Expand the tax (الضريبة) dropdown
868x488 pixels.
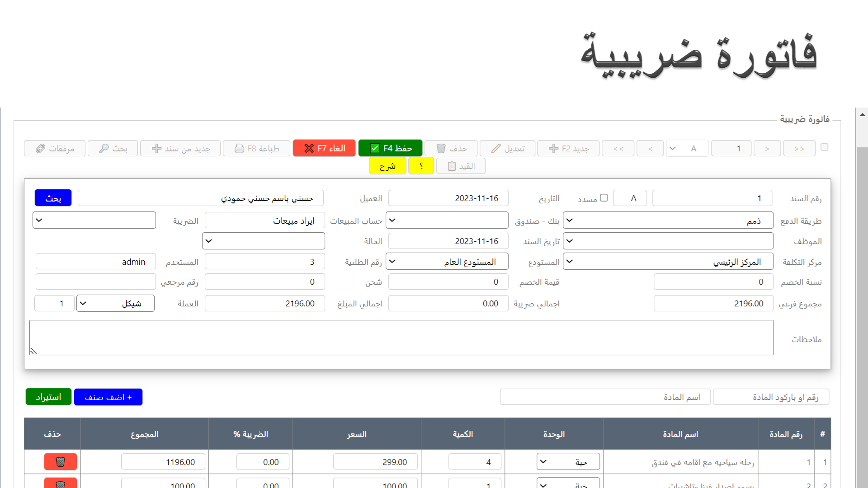[x=94, y=221]
